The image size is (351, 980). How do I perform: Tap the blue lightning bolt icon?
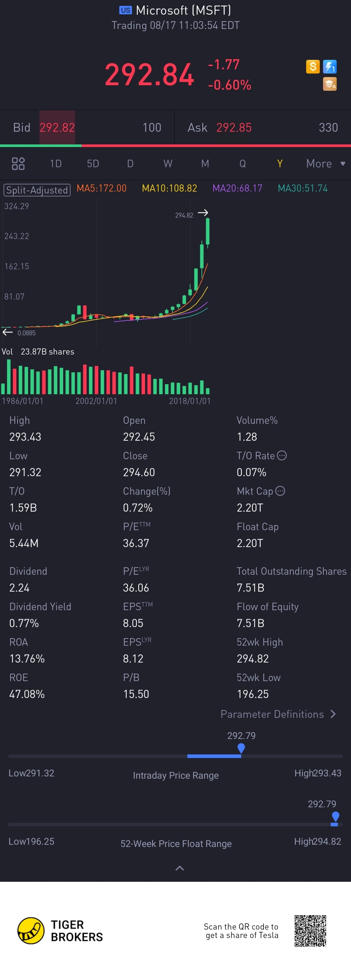click(x=330, y=67)
